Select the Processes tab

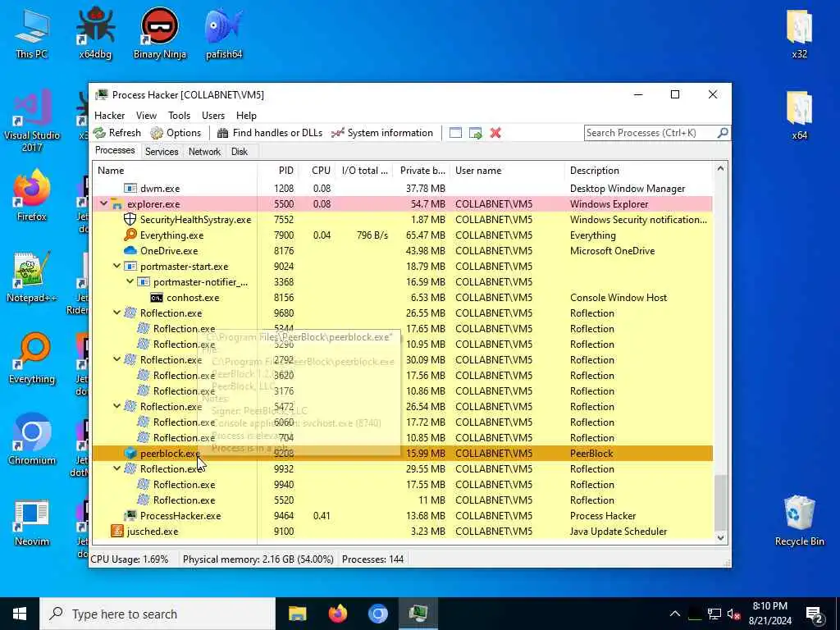click(115, 151)
